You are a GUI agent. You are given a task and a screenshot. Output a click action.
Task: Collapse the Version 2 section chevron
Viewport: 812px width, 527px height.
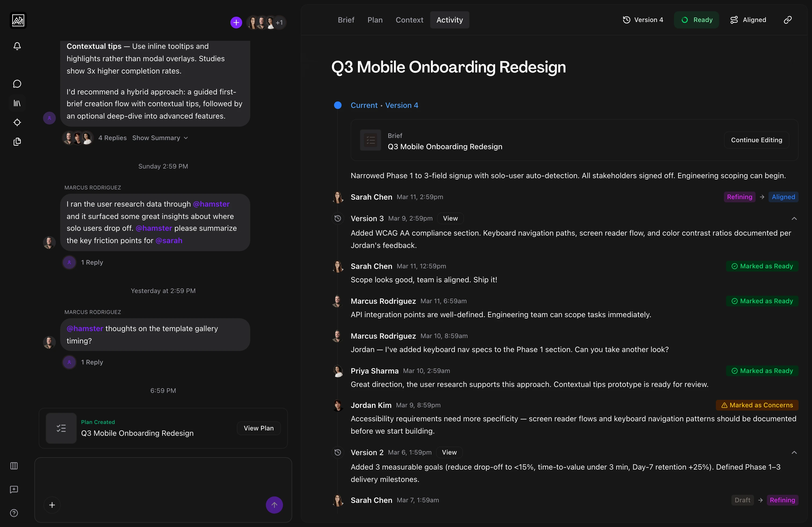[794, 452]
